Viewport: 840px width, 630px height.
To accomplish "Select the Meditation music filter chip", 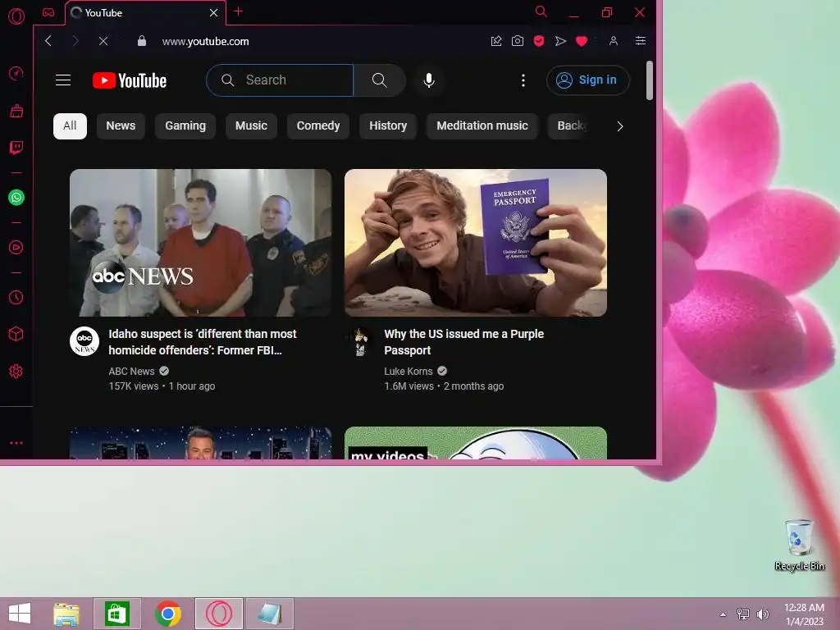I will 482,126.
